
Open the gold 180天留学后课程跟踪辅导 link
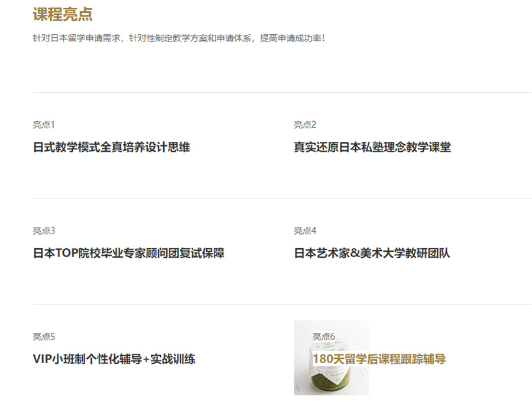379,359
